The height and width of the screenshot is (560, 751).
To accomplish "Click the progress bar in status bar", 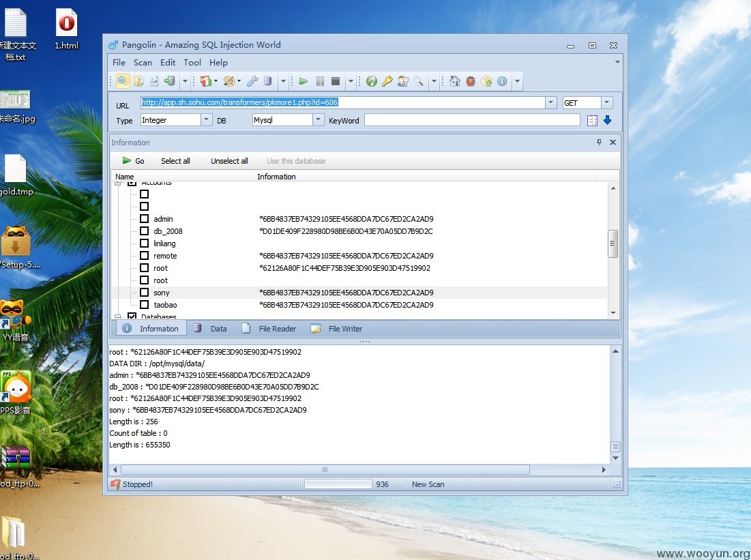I will pos(338,484).
